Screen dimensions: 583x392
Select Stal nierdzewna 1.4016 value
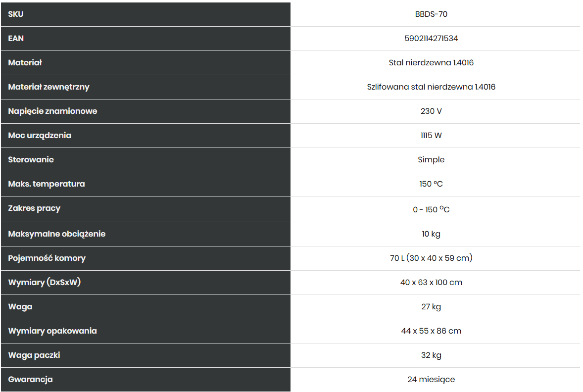pos(431,62)
